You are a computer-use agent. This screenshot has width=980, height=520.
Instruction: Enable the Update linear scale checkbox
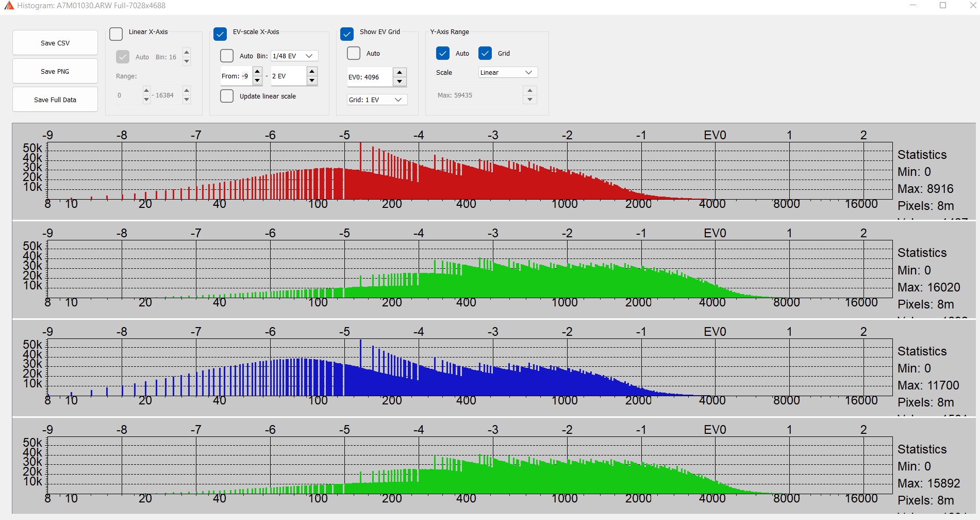click(x=227, y=96)
